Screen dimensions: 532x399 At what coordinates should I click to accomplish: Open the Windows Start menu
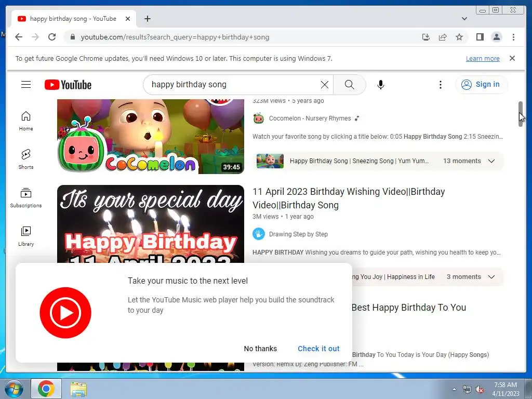pos(14,389)
